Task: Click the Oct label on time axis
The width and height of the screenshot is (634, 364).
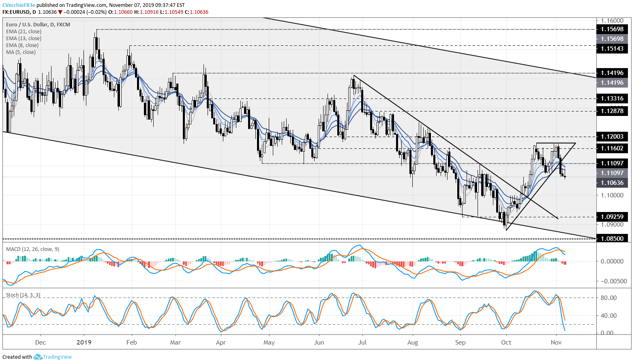Action: pyautogui.click(x=506, y=342)
